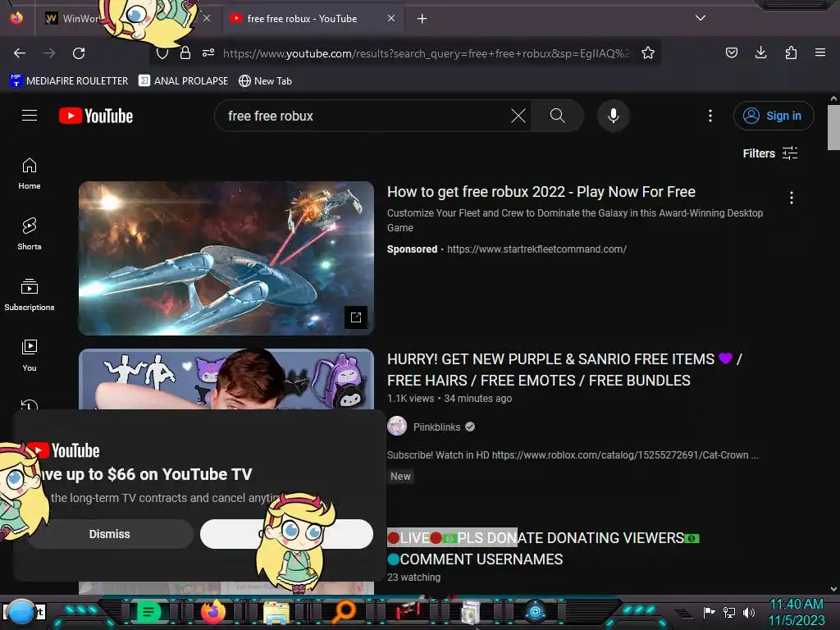The width and height of the screenshot is (840, 630).
Task: Click the Sign in button
Action: click(773, 116)
